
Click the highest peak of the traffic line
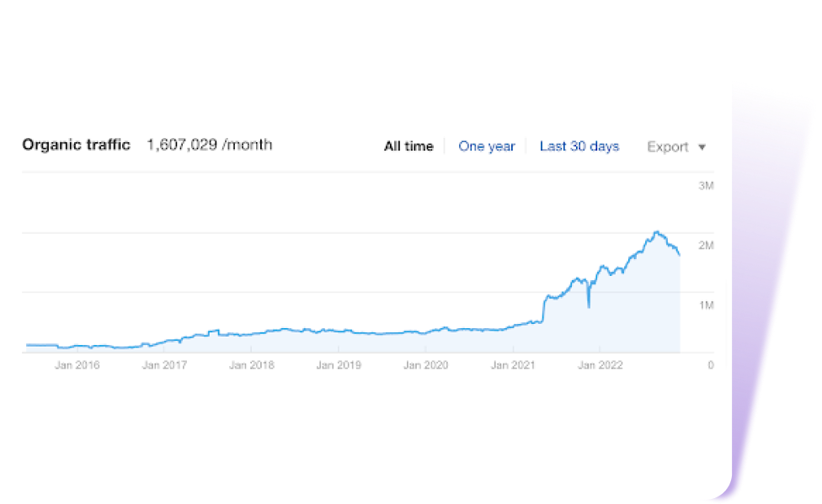click(656, 231)
